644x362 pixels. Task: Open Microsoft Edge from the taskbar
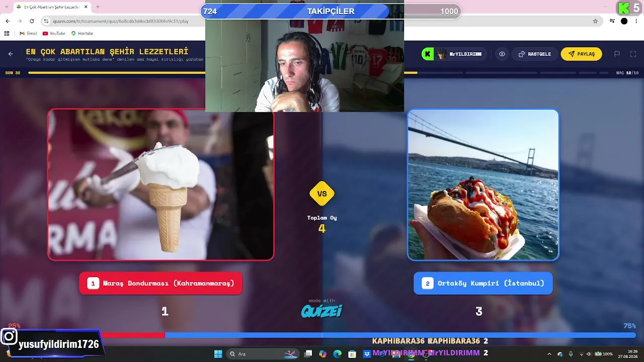(x=337, y=354)
